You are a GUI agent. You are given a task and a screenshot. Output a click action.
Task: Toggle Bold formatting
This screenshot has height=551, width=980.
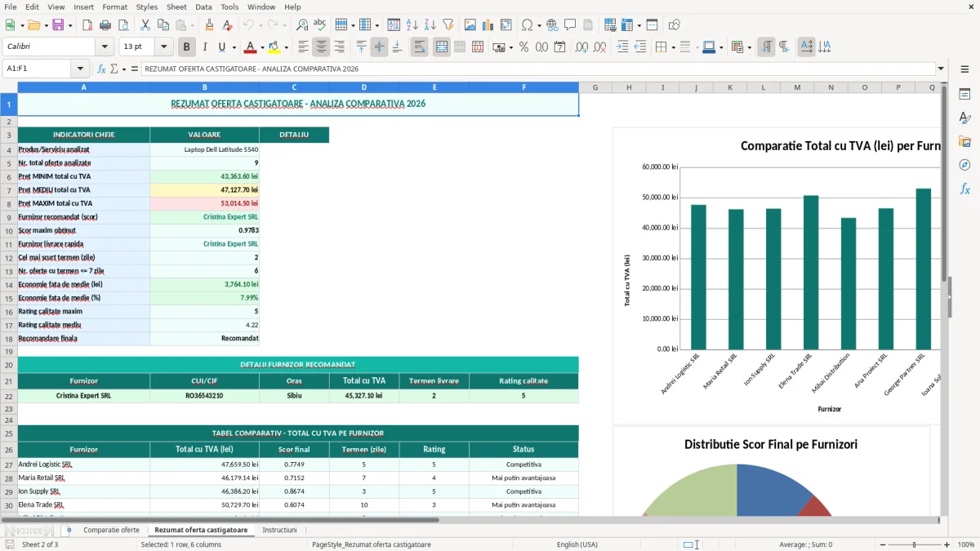click(186, 47)
